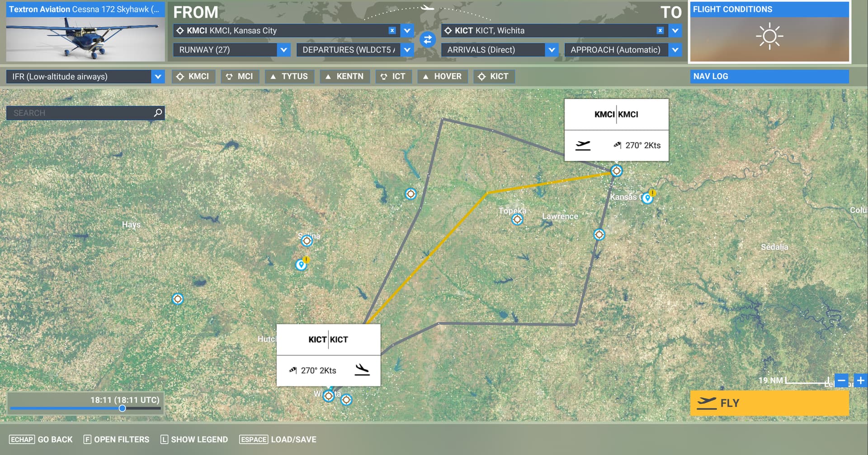Screen dimensions: 868x455
Task: Click the "18:11 (18:11 UTC)" time readout
Action: [125, 400]
